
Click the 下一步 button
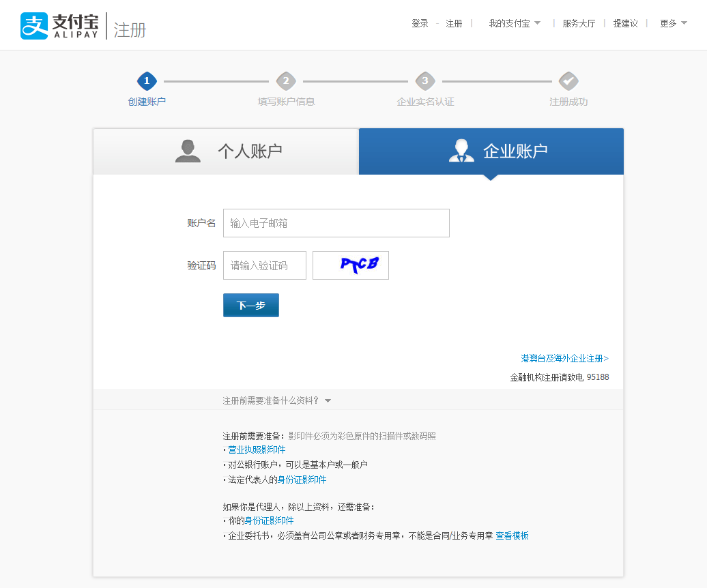click(251, 305)
